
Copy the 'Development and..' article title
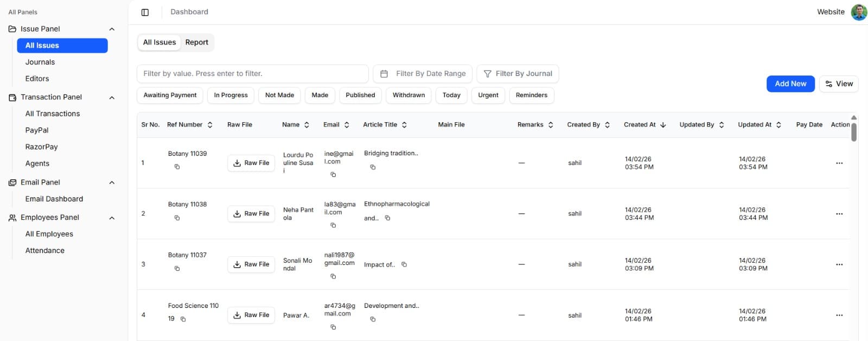(373, 319)
